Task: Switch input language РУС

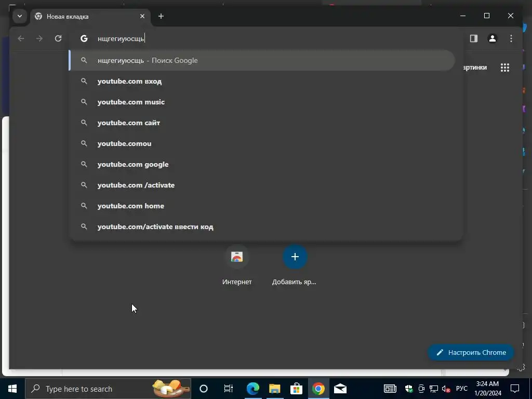Action: pyautogui.click(x=462, y=389)
